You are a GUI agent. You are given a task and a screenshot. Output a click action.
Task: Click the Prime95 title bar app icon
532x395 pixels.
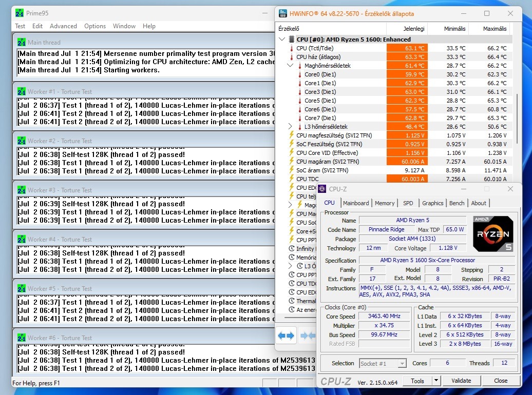point(20,13)
